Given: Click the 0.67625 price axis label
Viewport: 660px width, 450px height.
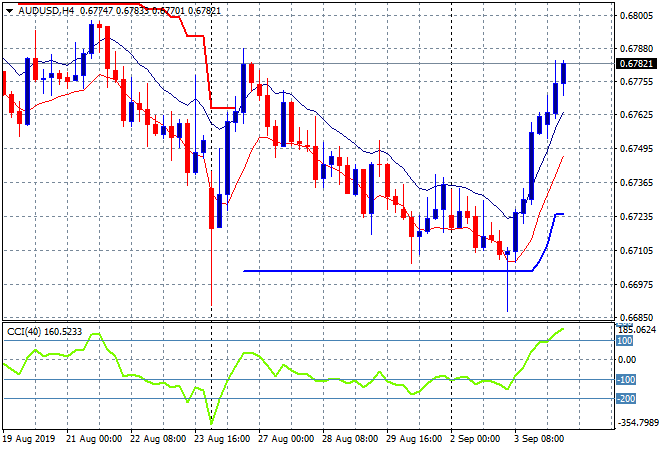Looking at the screenshot, I should [x=635, y=116].
